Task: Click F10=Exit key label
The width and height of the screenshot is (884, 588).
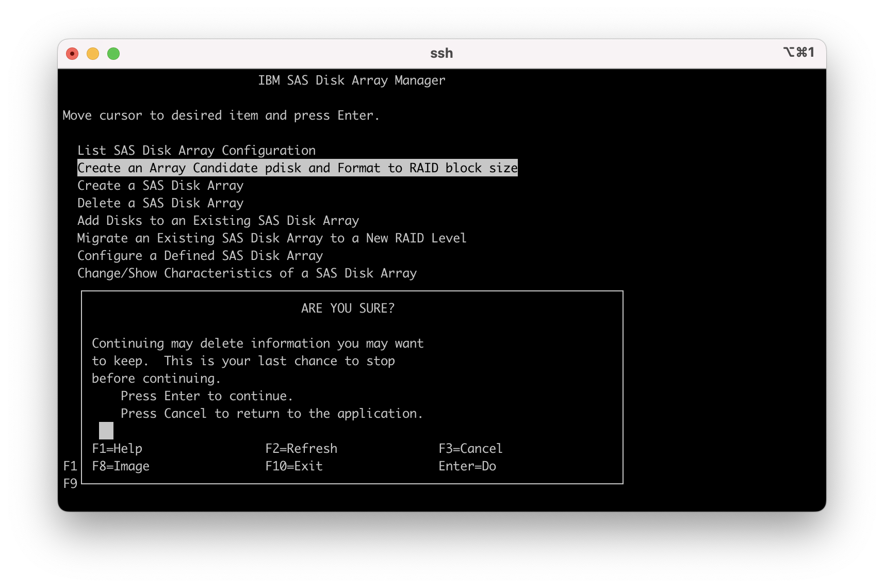Action: [x=294, y=466]
